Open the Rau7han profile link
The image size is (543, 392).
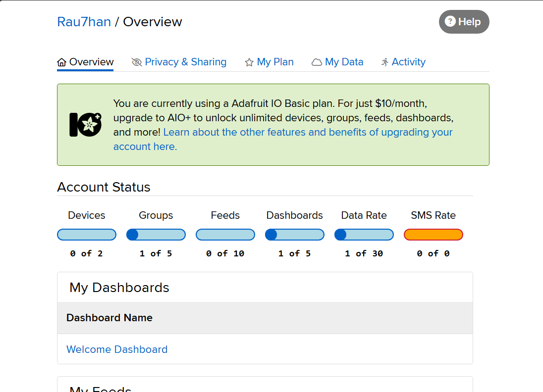tap(84, 22)
